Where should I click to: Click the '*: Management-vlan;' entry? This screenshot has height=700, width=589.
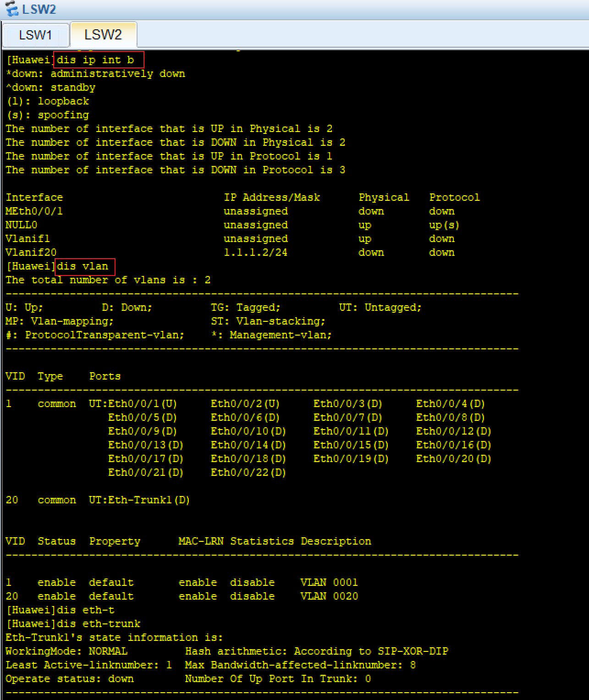tap(271, 335)
